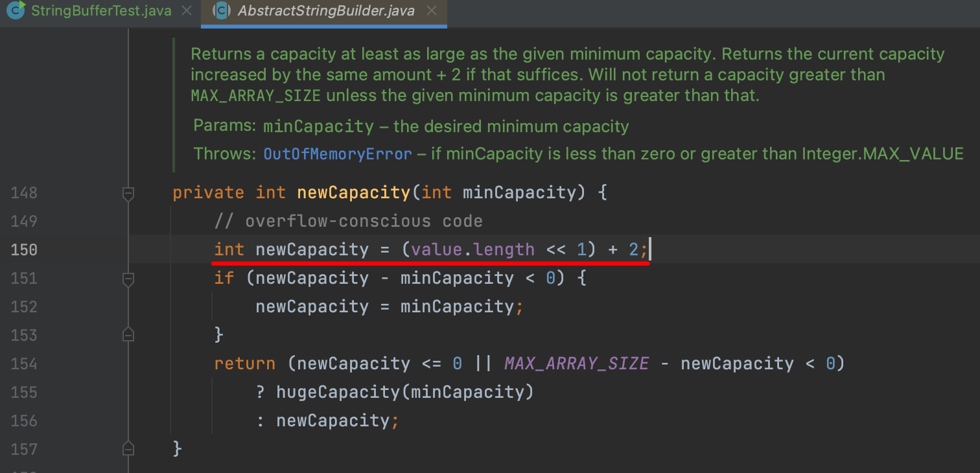Click Integer.MAX_VALUE in the Throws description
The image size is (980, 473).
point(883,154)
